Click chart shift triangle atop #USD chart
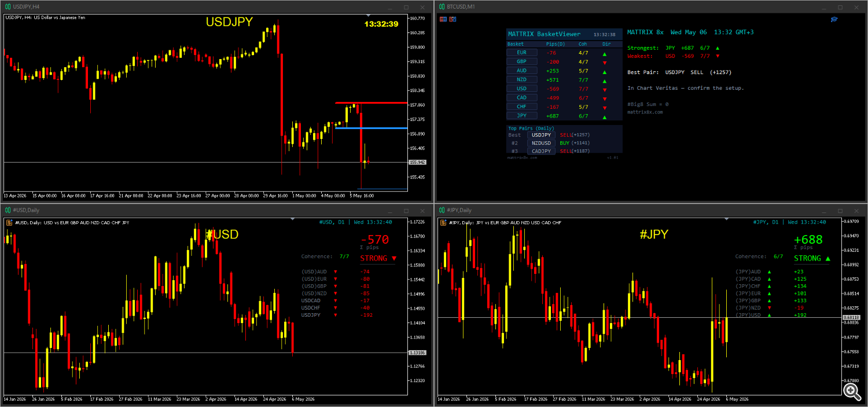 coord(292,219)
